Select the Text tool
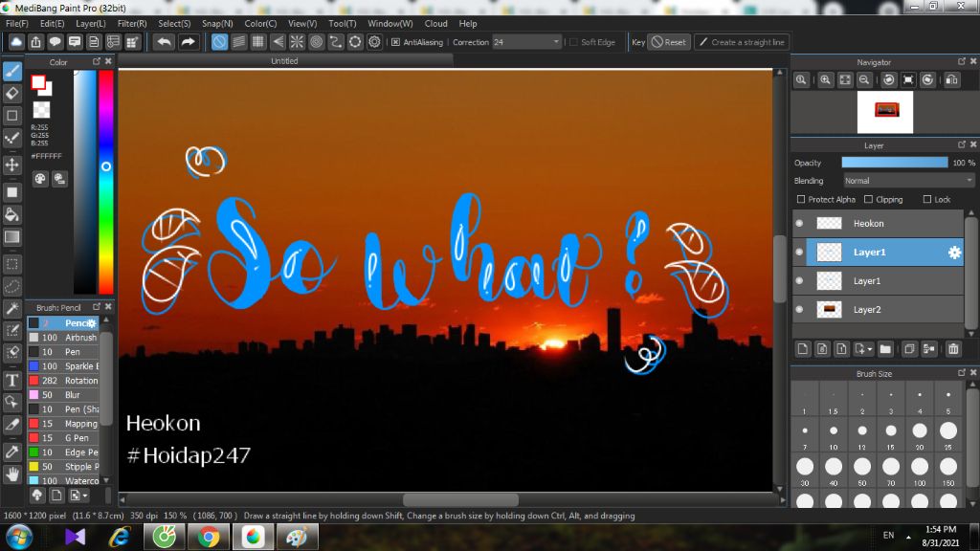Viewport: 980px width, 551px height. click(x=12, y=381)
